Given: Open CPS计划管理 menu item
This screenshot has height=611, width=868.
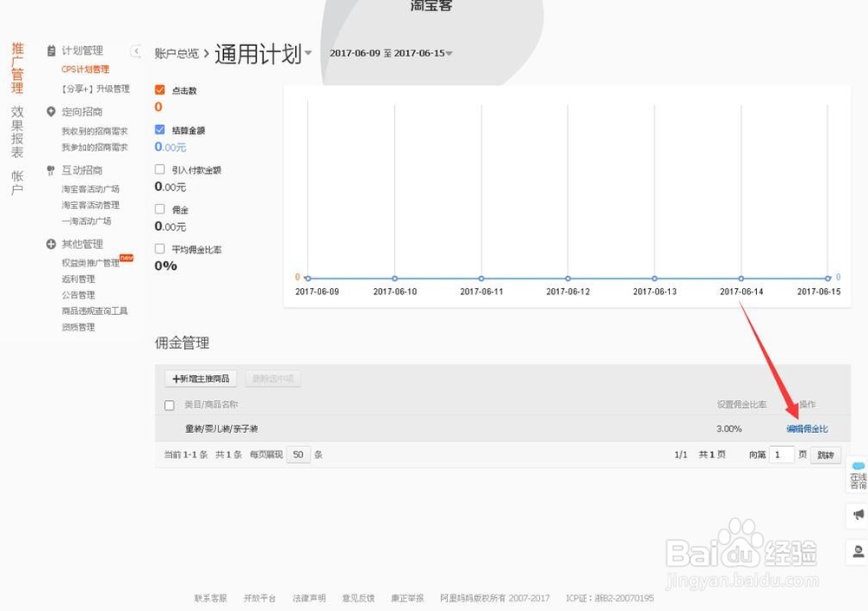Looking at the screenshot, I should pyautogui.click(x=85, y=69).
